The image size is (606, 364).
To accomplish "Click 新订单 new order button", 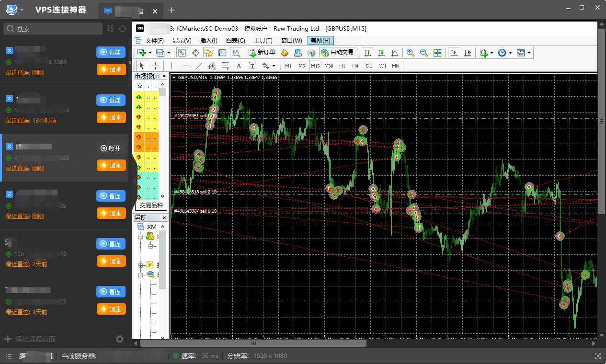I will tap(262, 53).
